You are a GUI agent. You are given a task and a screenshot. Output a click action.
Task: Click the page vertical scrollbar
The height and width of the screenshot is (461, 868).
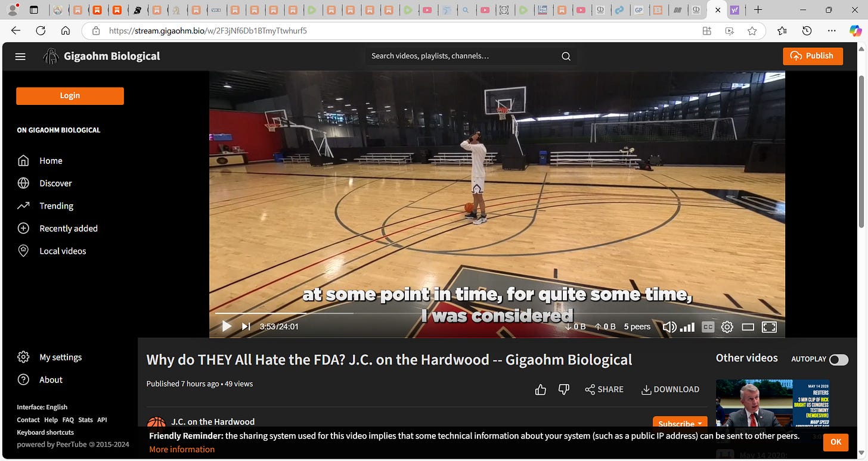click(x=861, y=150)
